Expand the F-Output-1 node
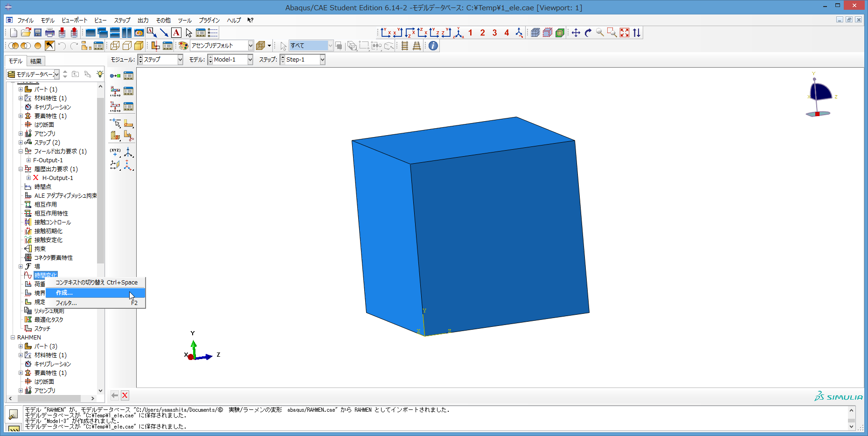Viewport: 868px width, 436px height. [x=28, y=160]
